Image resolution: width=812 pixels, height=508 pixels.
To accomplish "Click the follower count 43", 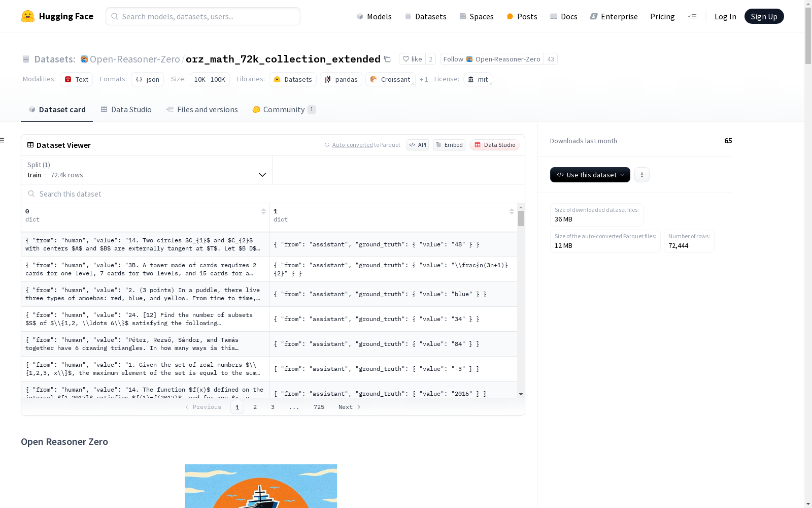I will [551, 59].
